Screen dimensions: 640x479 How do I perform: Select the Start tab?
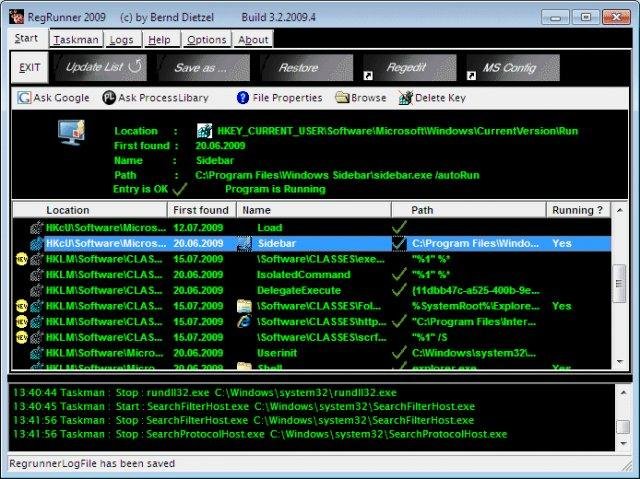(27, 38)
